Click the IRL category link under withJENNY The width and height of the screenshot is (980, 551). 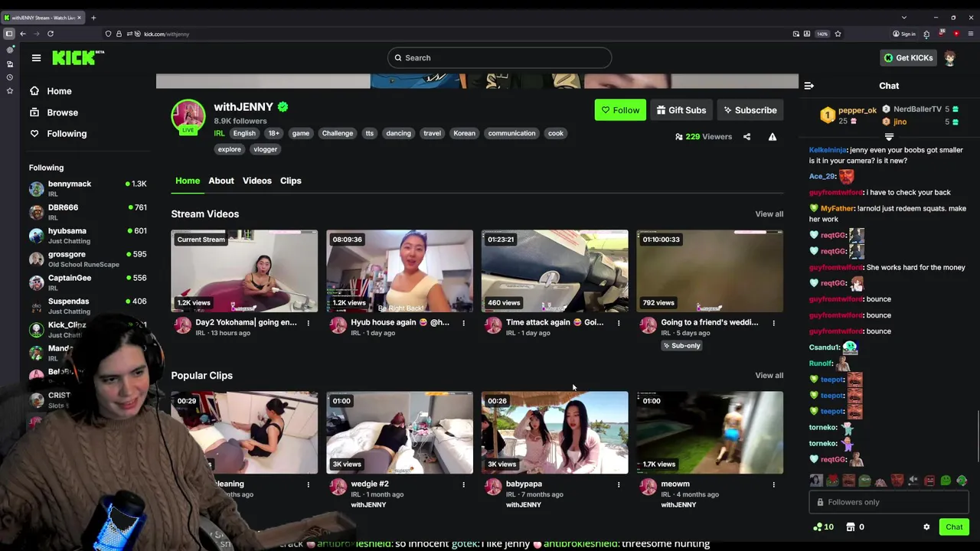click(x=219, y=133)
